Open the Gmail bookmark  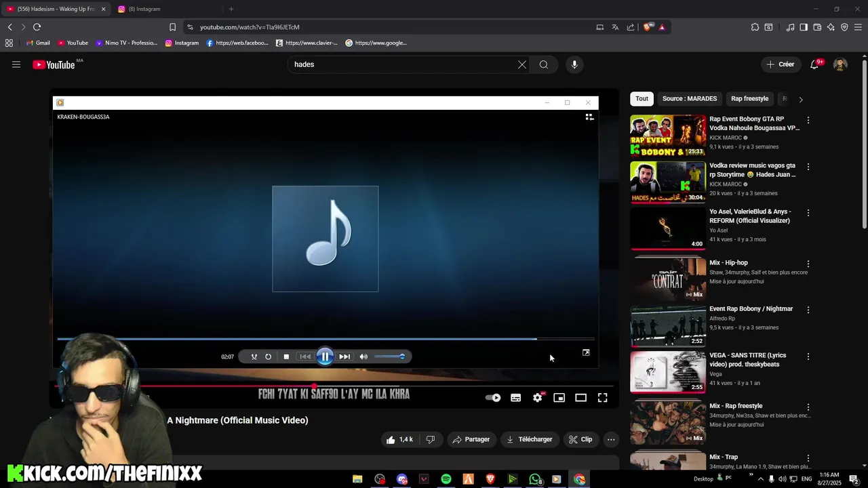[38, 43]
